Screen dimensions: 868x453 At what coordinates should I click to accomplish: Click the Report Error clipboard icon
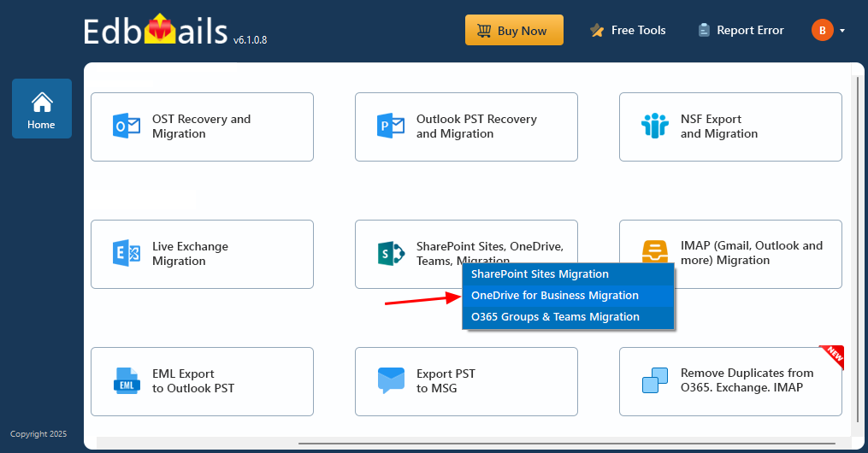click(704, 30)
